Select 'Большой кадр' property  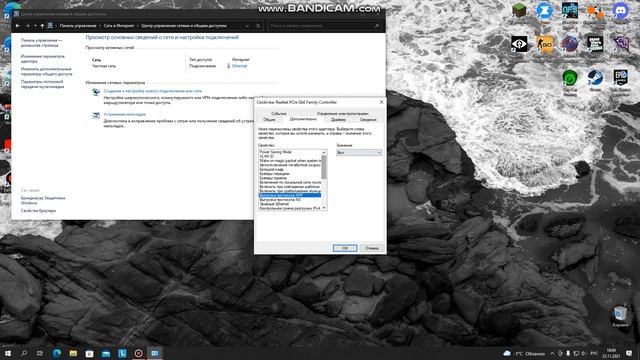tap(290, 169)
